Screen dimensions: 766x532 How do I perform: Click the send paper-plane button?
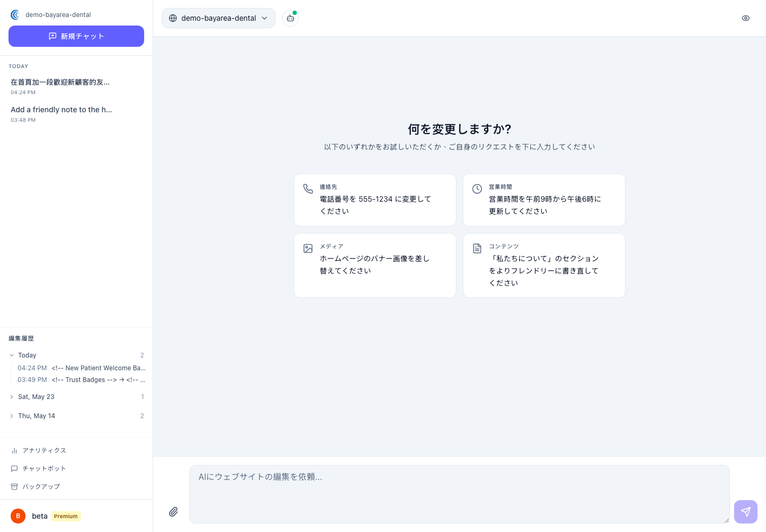point(746,512)
